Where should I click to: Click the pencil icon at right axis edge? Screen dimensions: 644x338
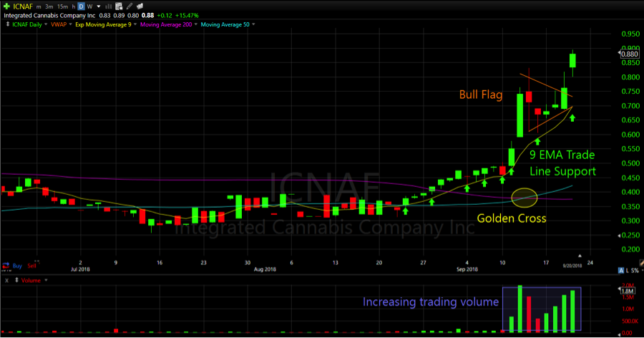(641, 262)
